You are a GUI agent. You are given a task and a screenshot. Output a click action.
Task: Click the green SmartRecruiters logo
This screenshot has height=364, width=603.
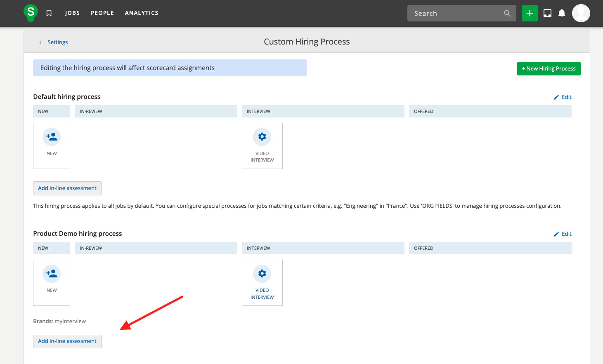(x=31, y=13)
